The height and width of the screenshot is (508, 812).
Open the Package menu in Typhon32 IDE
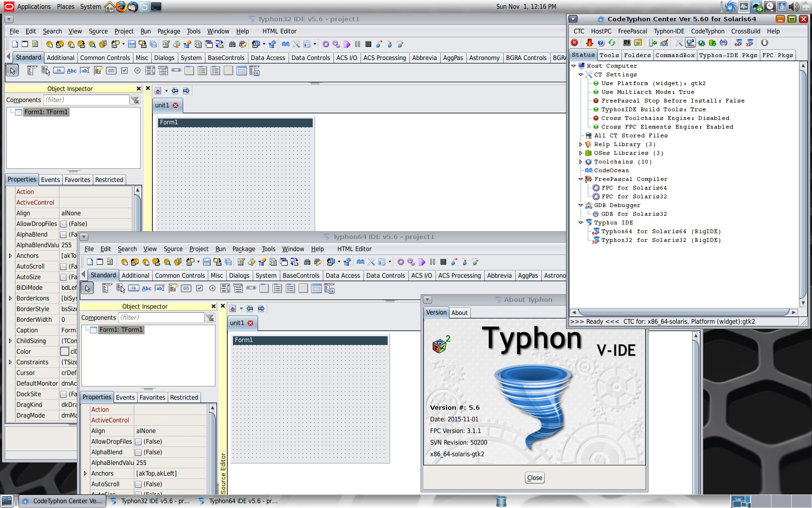point(169,31)
